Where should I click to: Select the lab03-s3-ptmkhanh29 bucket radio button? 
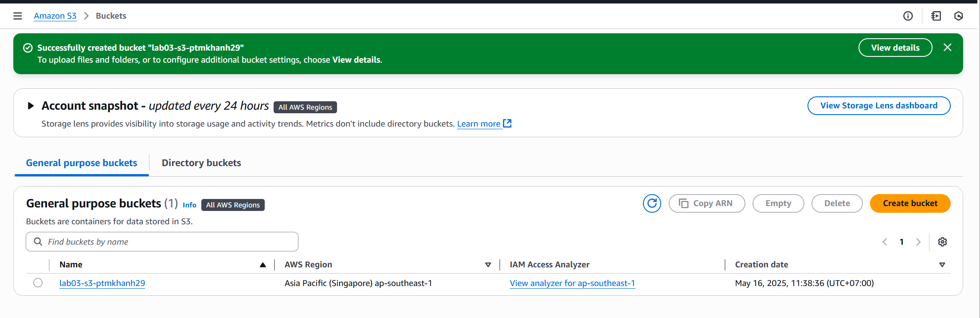38,283
